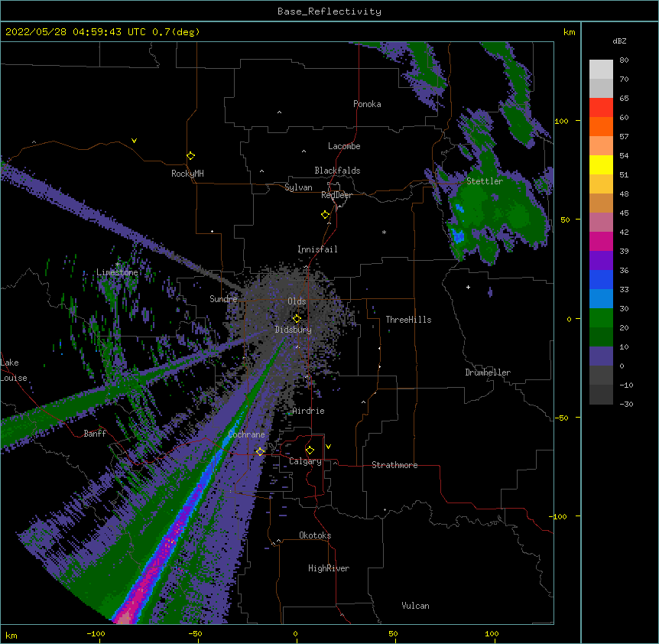
Task: Click the Ponoka city label
Action: [x=367, y=104]
